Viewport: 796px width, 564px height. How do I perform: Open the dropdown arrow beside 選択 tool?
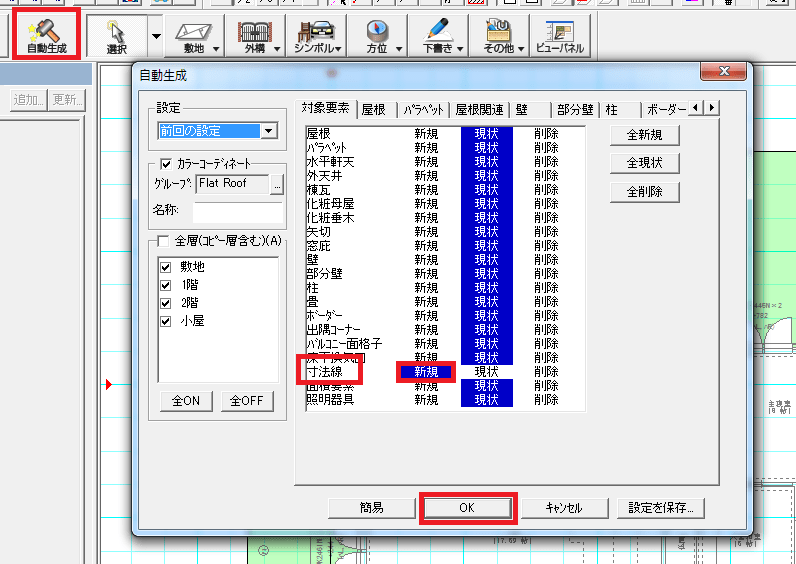tap(155, 36)
